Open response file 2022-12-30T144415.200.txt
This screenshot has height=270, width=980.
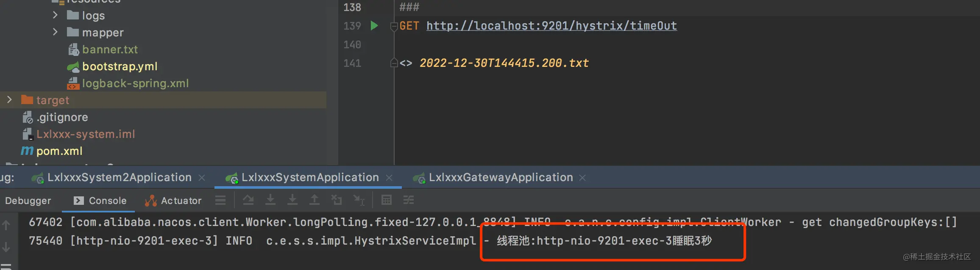point(504,63)
